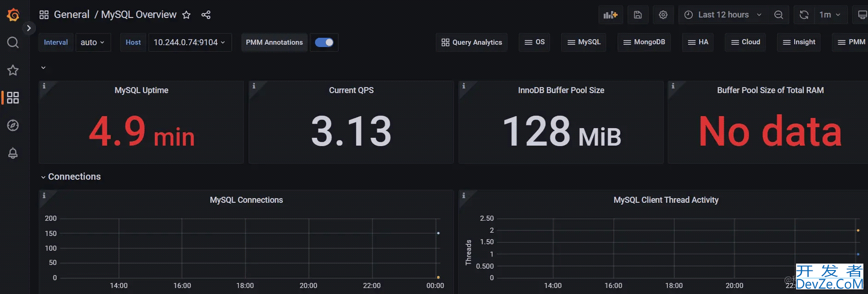Open the Cloud dashboards menu
This screenshot has height=294, width=868.
tap(745, 42)
